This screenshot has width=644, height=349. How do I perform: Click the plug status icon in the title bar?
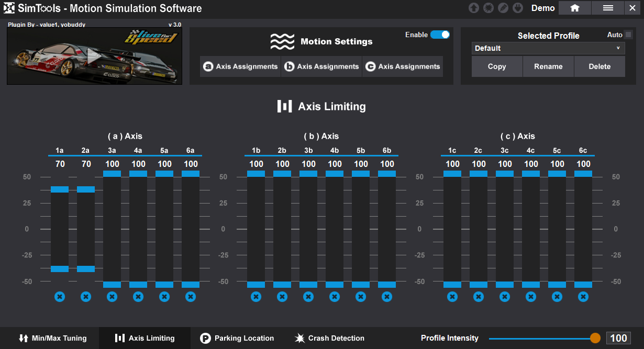point(517,8)
